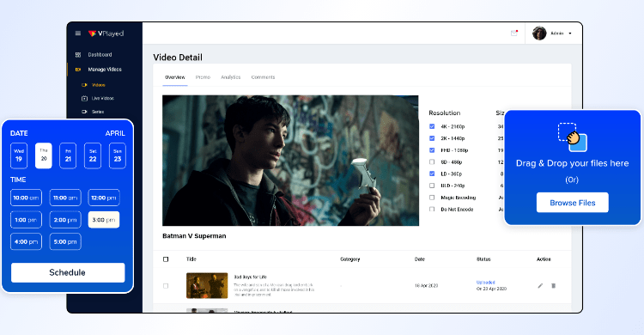
Task: Select Live Videos submenu item
Action: pos(103,98)
